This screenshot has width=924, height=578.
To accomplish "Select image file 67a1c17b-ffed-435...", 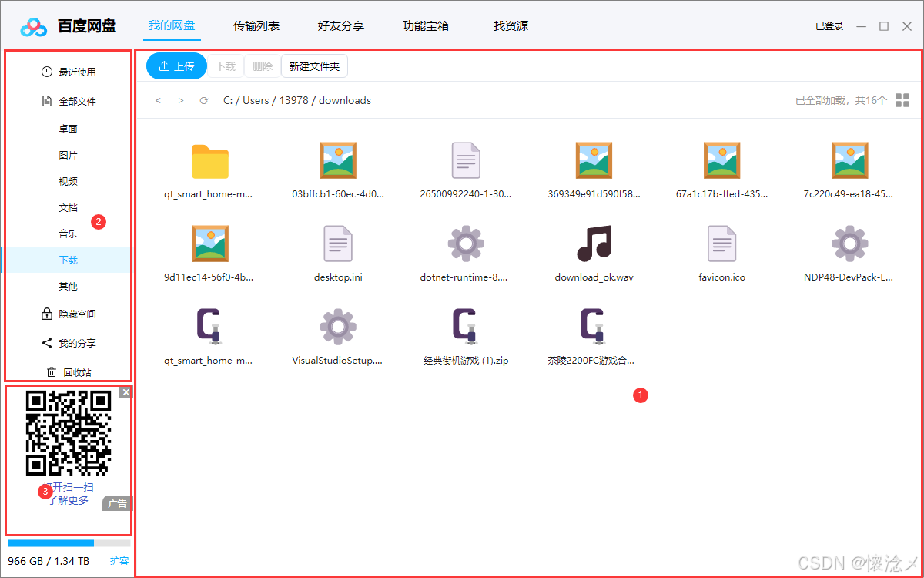I will point(721,161).
